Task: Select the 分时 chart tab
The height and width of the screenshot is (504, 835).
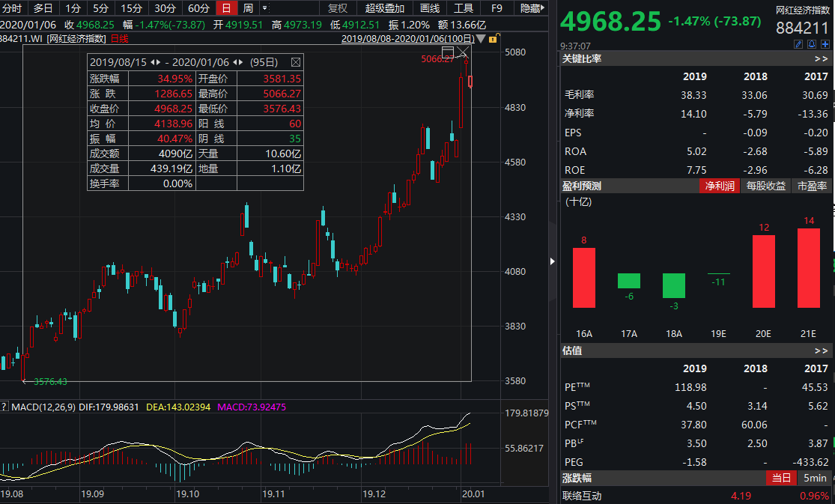Action: [x=12, y=8]
